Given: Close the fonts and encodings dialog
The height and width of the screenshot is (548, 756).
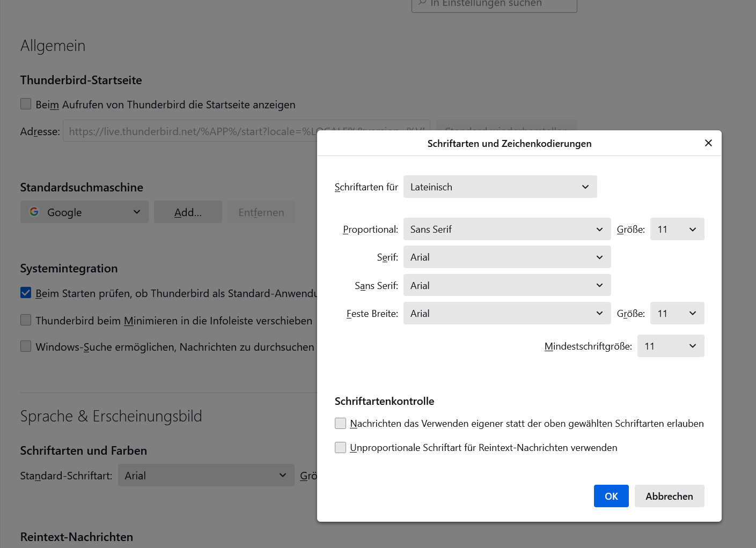Looking at the screenshot, I should point(708,143).
